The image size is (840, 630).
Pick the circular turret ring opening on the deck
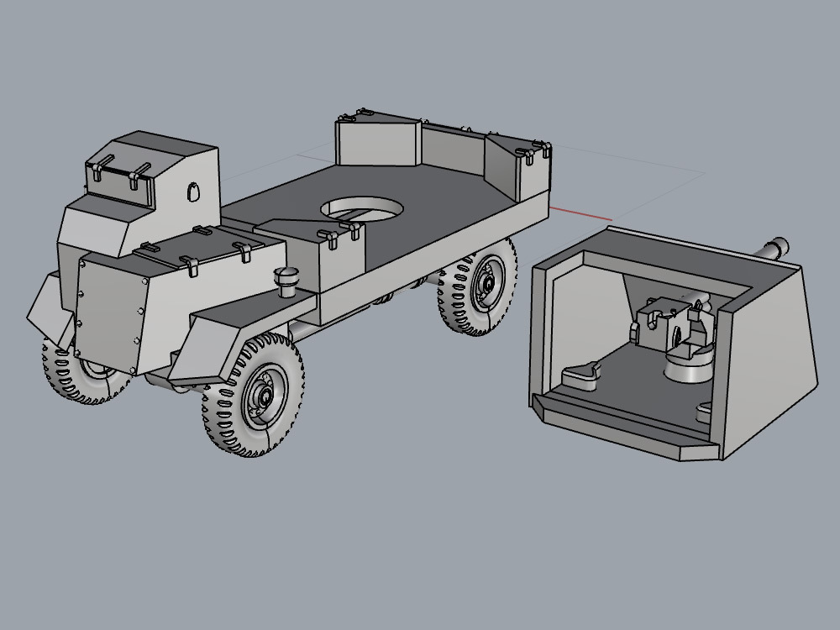click(363, 208)
